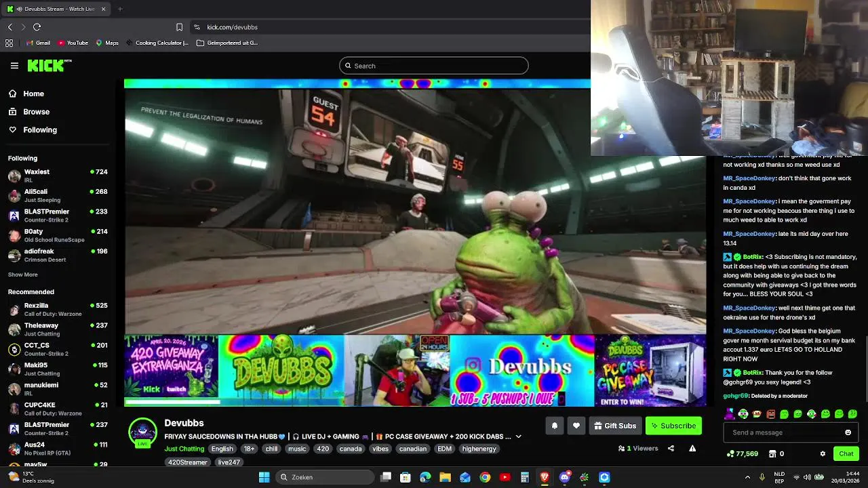Screen dimensions: 868x488
Task: Click the Subscribe button
Action: coord(673,426)
